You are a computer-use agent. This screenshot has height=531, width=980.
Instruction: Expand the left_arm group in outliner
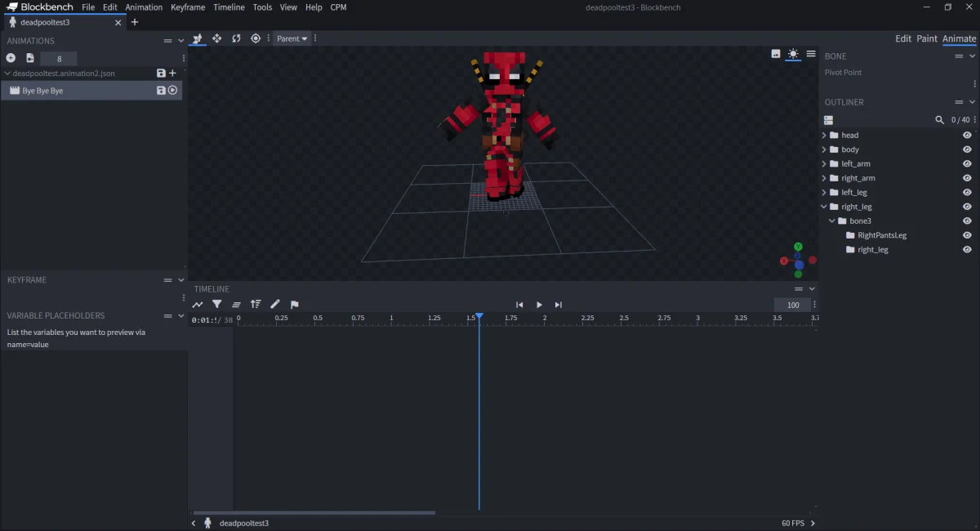click(824, 164)
